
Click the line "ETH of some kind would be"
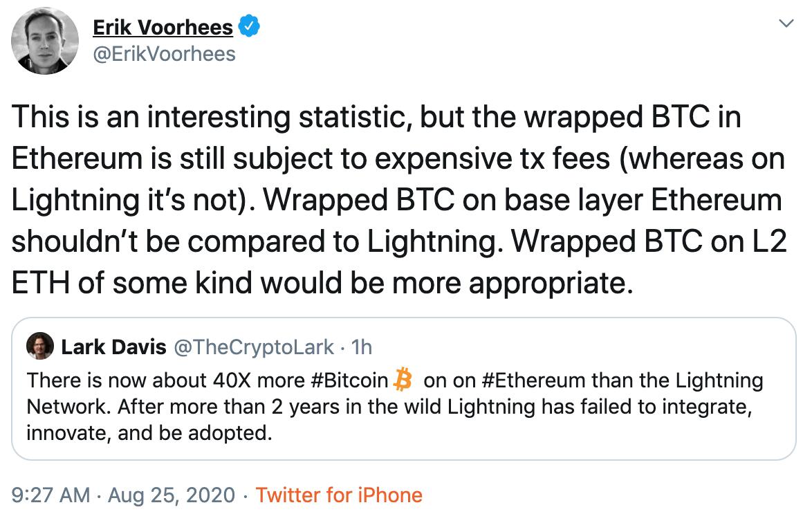click(x=322, y=283)
